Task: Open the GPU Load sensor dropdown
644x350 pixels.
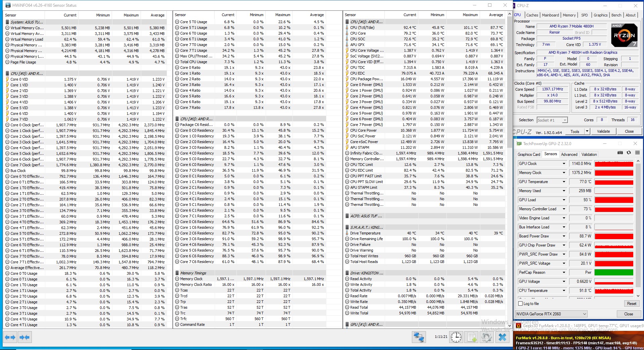Action: (x=564, y=200)
